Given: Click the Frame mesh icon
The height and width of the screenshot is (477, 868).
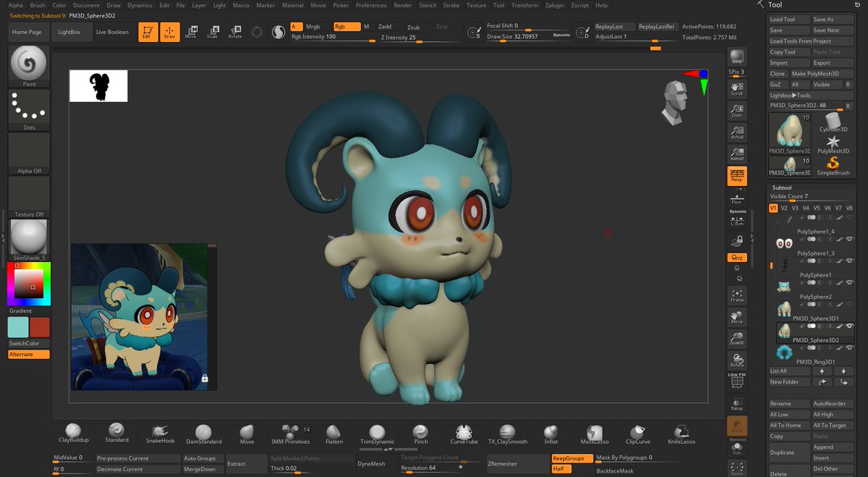Looking at the screenshot, I should pyautogui.click(x=737, y=295).
